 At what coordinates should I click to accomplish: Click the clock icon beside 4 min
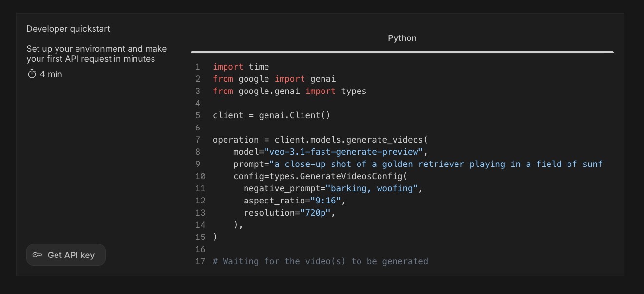click(32, 74)
